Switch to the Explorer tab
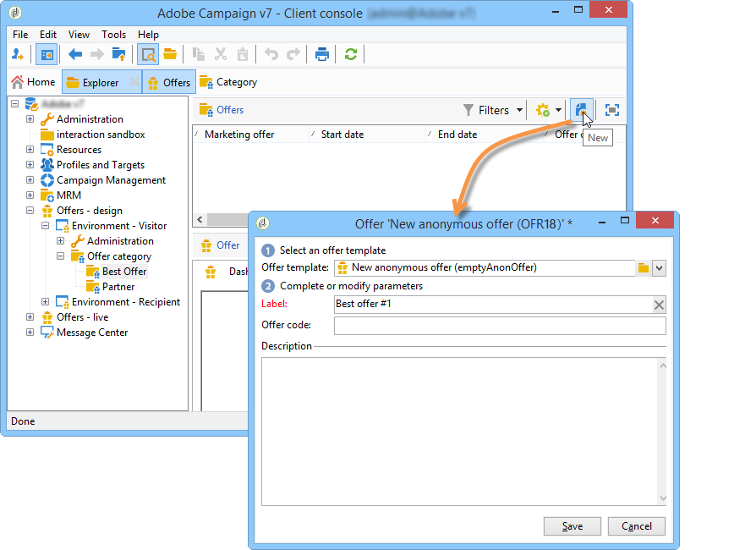 (x=101, y=83)
